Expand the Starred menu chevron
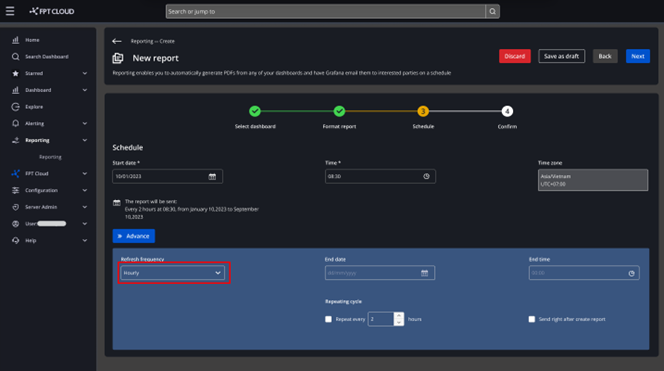Viewport: 664px width, 371px height. [x=85, y=73]
